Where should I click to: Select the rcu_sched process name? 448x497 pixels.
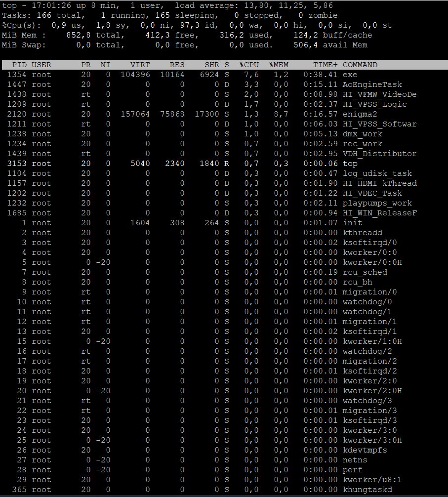point(365,272)
